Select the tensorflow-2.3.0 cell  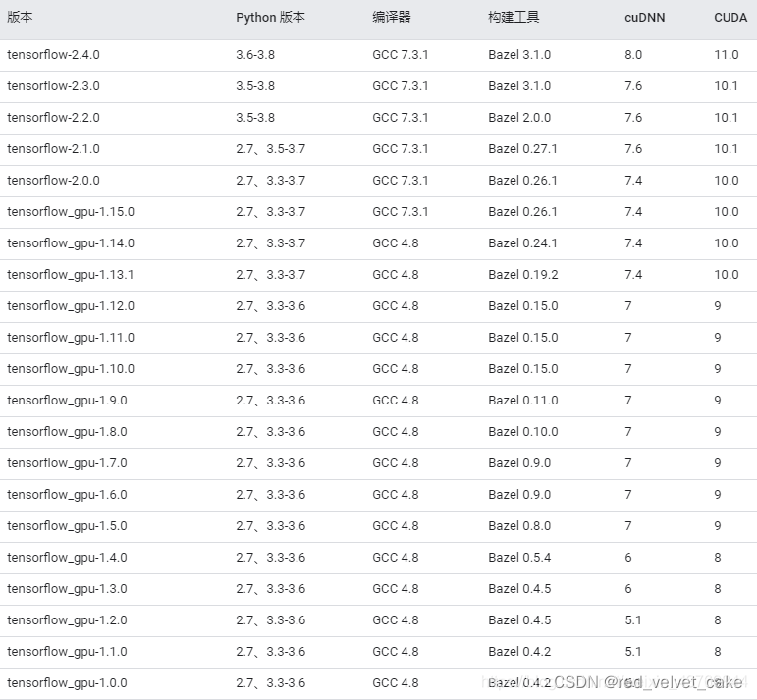pos(53,86)
